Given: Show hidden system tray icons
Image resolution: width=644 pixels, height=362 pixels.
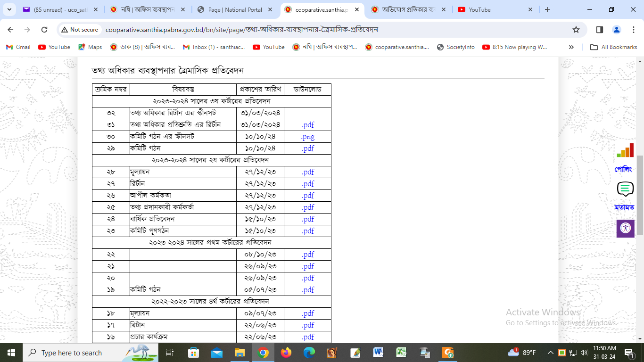Looking at the screenshot, I should [x=550, y=353].
